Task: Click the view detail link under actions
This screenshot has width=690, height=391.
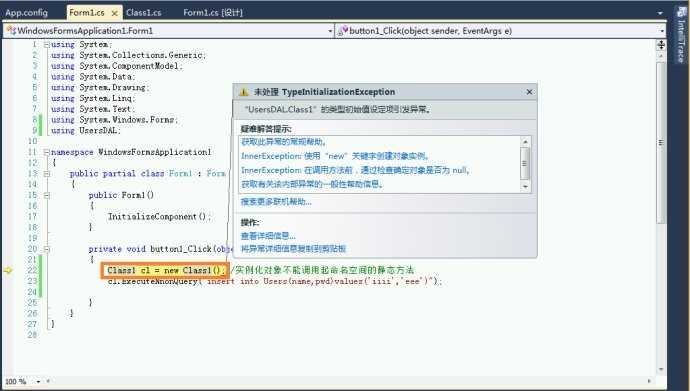Action: [268, 236]
